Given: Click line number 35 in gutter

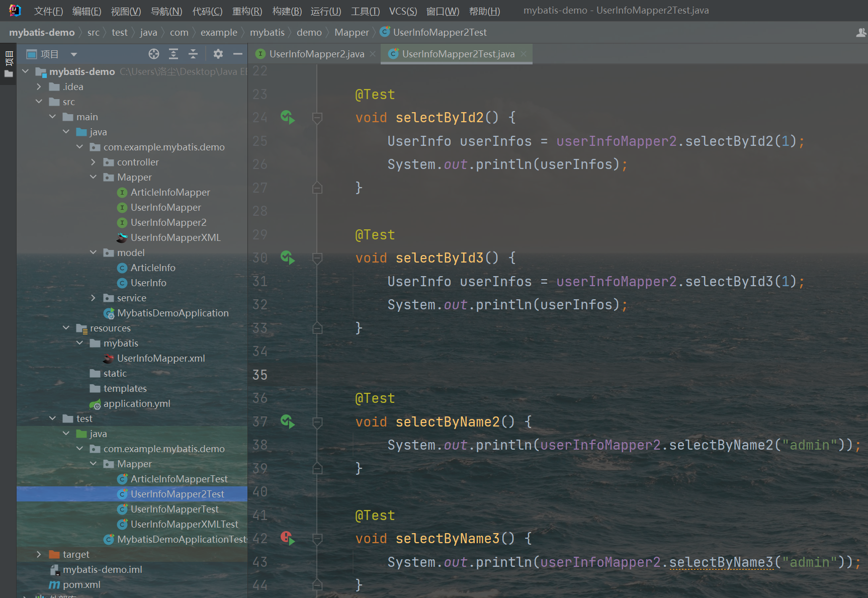Looking at the screenshot, I should [x=260, y=375].
